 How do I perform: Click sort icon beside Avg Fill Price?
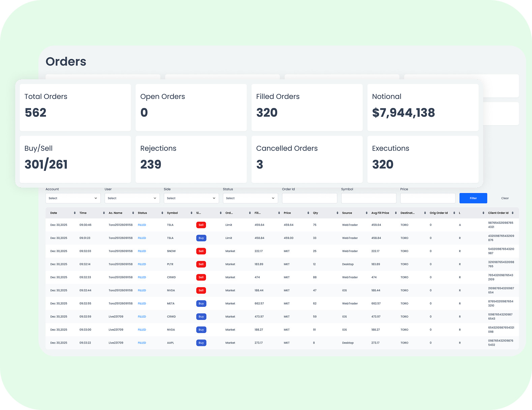coord(396,213)
